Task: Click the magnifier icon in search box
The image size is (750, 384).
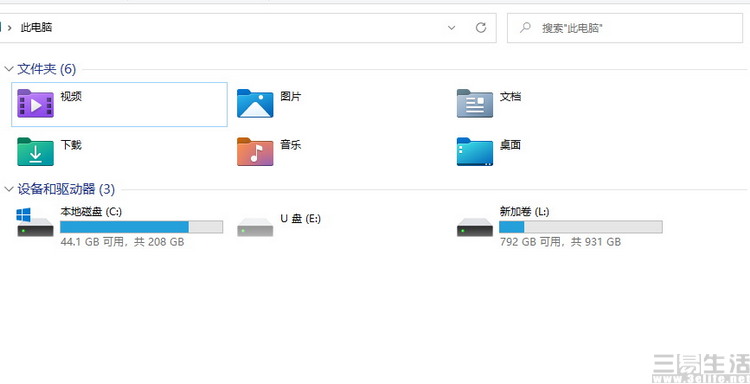Action: [525, 27]
